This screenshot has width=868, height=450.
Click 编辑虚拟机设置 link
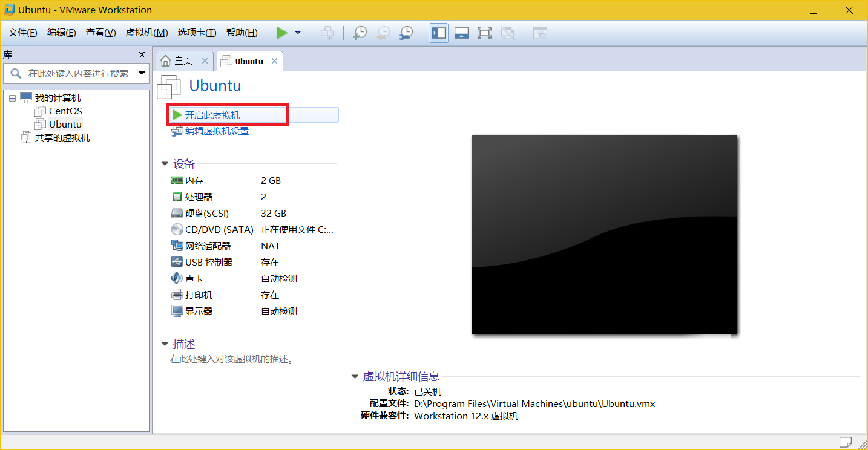click(x=217, y=131)
